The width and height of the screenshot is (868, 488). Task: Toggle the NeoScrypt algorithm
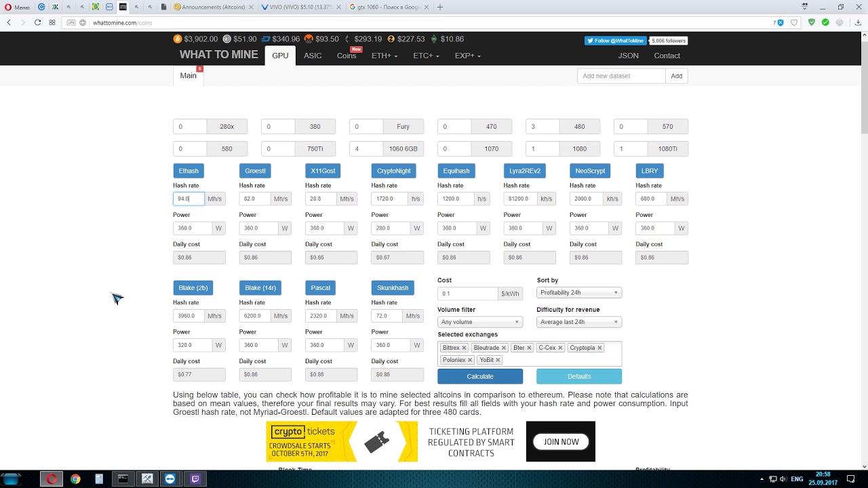(x=590, y=171)
